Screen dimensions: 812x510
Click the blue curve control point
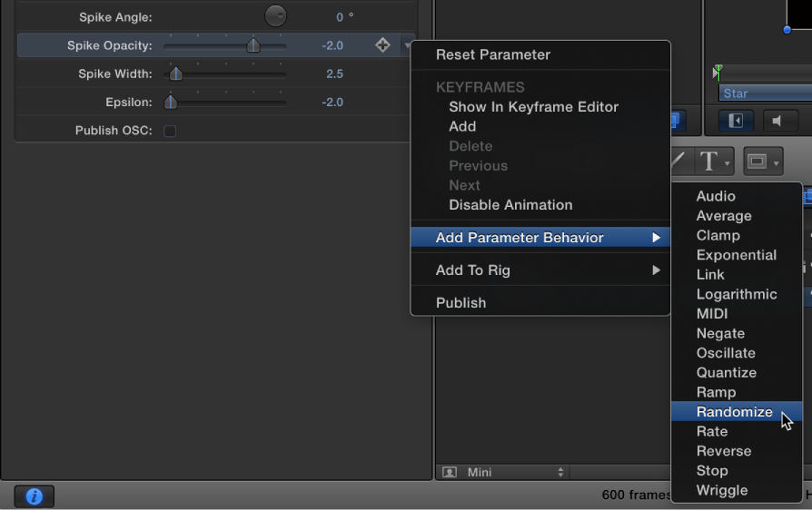click(787, 29)
